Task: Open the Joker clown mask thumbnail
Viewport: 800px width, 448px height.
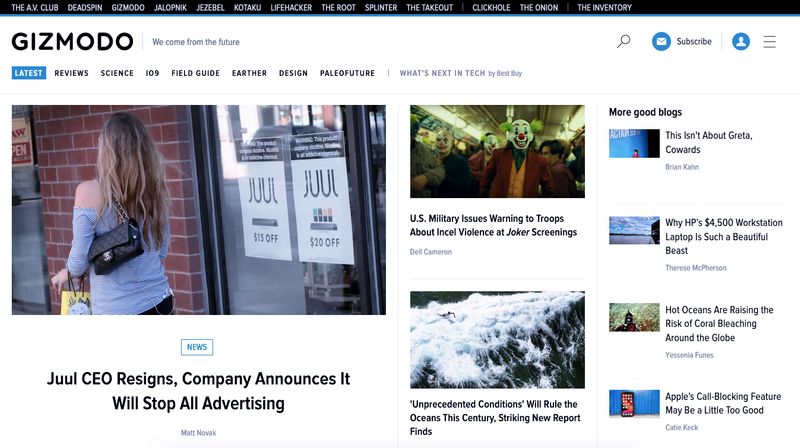Action: [497, 152]
